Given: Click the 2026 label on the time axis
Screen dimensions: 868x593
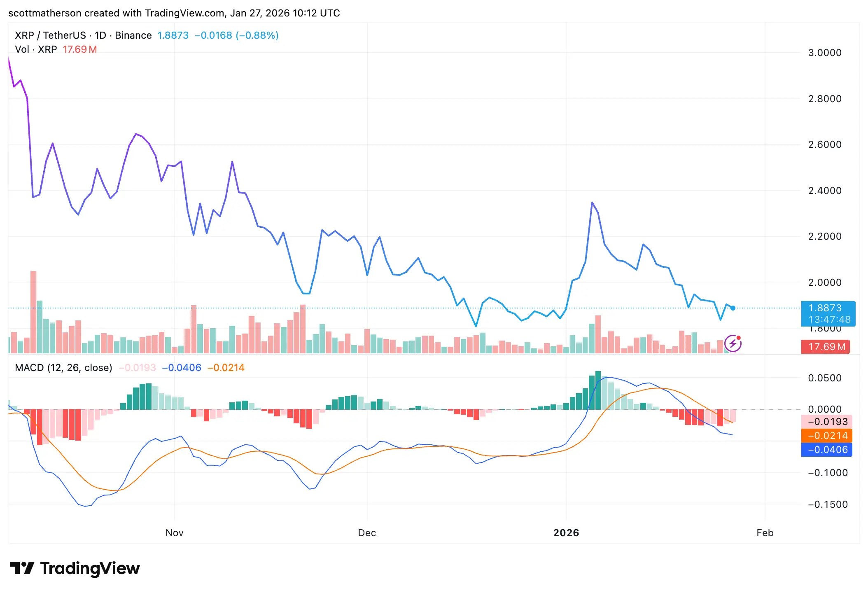Looking at the screenshot, I should 567,532.
